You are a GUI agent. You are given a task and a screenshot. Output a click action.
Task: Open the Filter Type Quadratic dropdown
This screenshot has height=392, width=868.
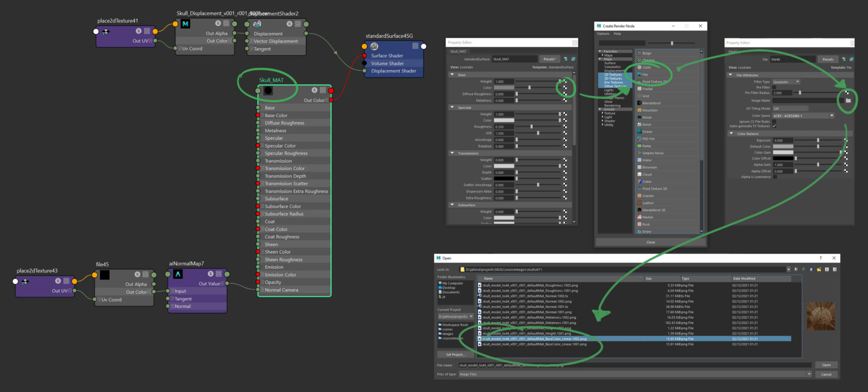pyautogui.click(x=797, y=82)
